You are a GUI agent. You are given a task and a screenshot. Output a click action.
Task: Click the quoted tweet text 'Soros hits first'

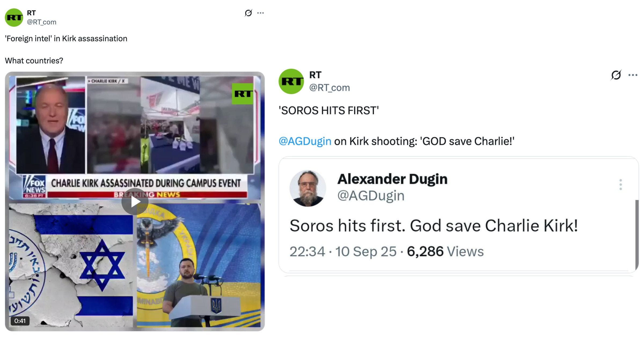[347, 225]
